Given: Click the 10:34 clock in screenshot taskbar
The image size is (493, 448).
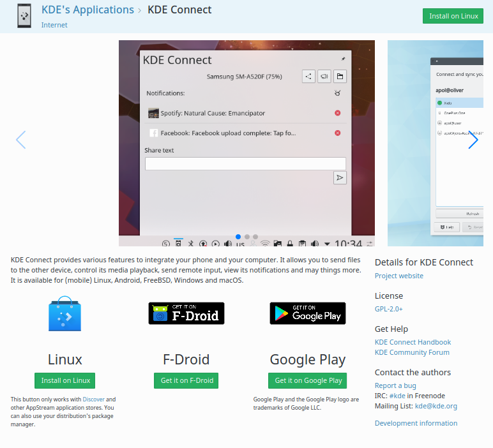Looking at the screenshot, I should click(x=349, y=243).
